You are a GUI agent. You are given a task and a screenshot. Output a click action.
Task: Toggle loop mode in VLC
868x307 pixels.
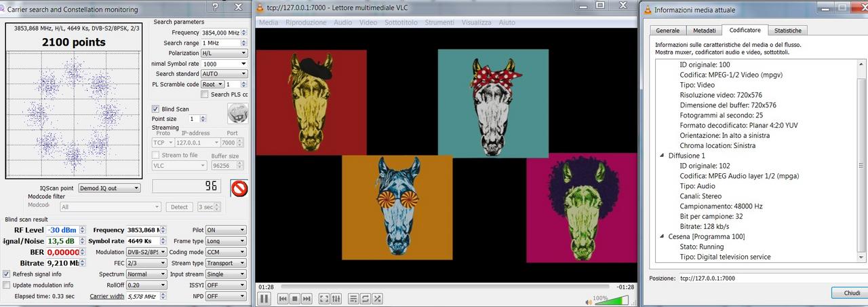coord(365,298)
